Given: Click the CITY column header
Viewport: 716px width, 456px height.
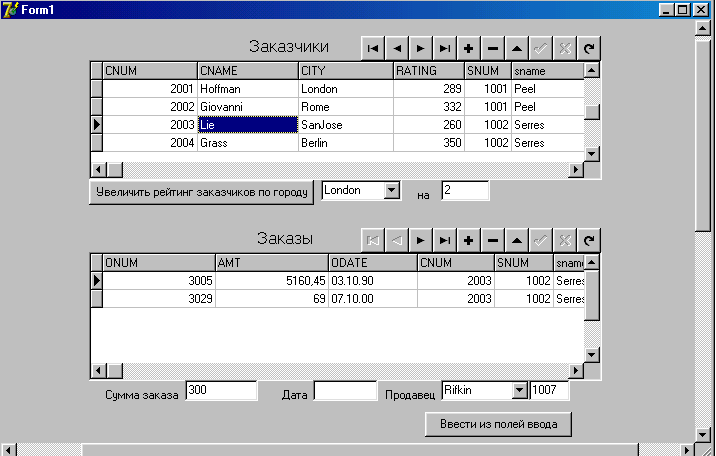Looking at the screenshot, I should coord(346,71).
